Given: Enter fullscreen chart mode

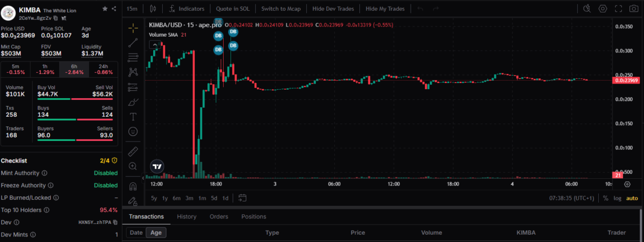Looking at the screenshot, I should 619,8.
